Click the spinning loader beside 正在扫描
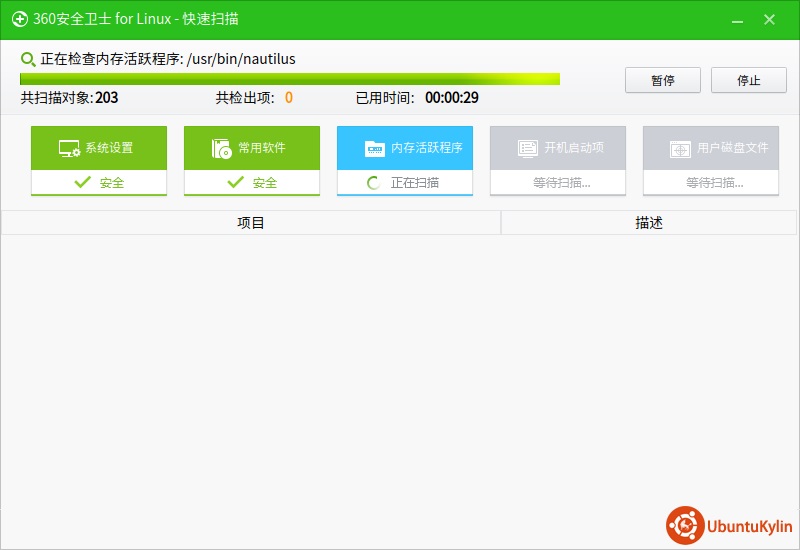This screenshot has height=550, width=800. (x=374, y=183)
